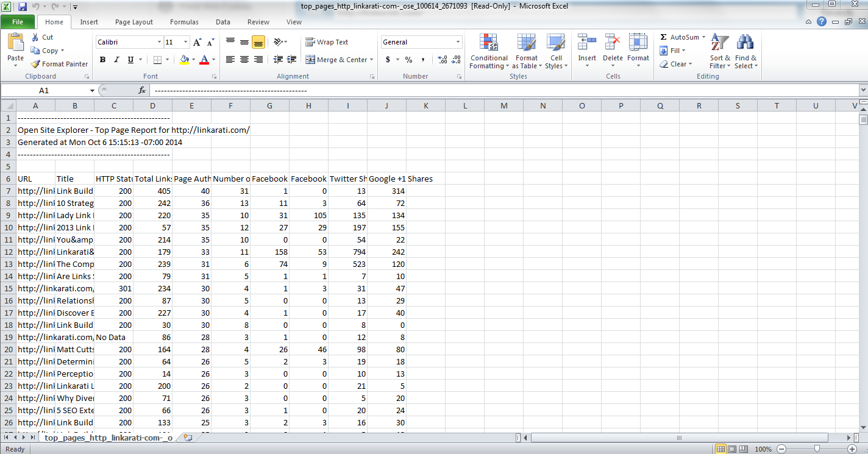Open Sort & Filter options

click(x=720, y=52)
